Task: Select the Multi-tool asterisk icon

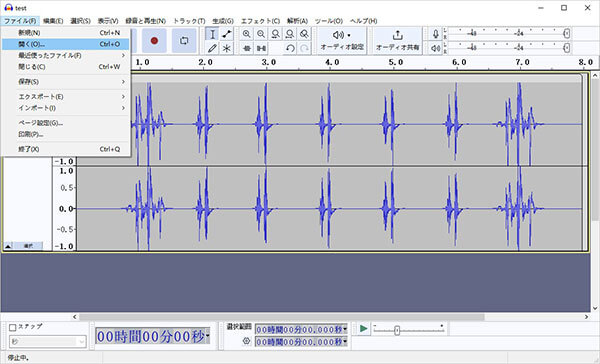Action: [227, 48]
